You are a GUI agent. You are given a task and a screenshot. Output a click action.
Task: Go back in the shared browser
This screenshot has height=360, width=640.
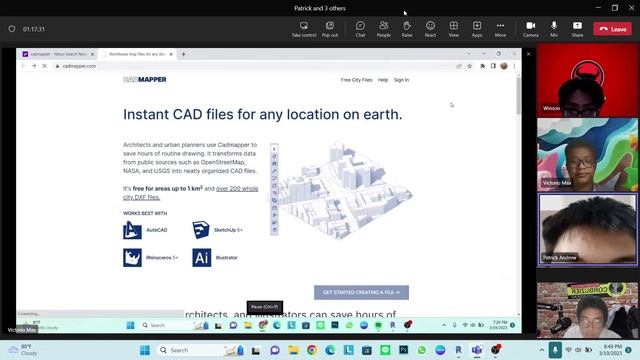tap(23, 66)
